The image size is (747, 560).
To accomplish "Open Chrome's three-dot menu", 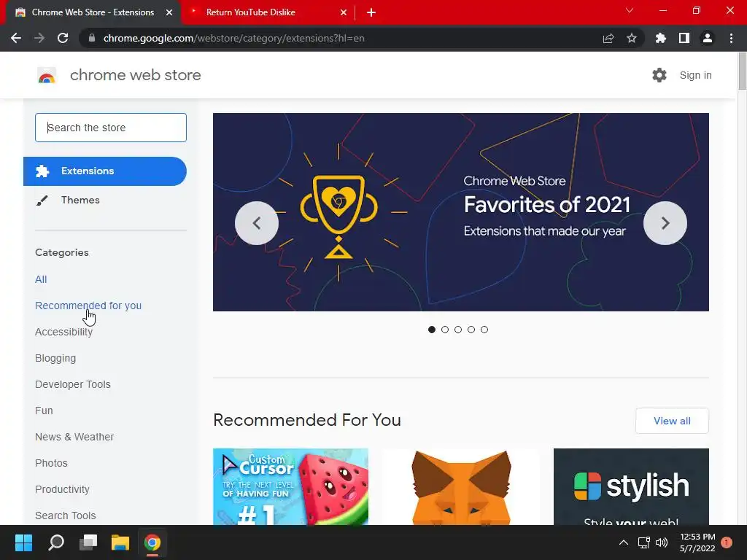I will (x=731, y=38).
